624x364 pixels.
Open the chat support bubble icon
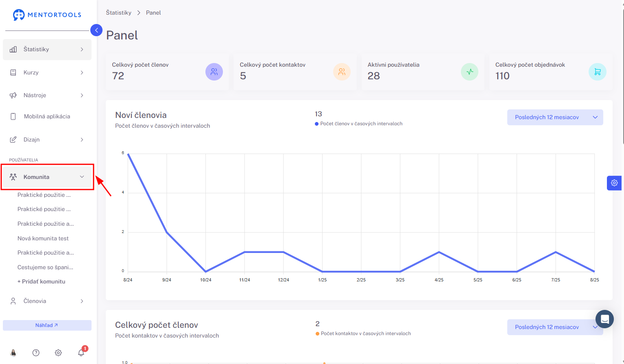604,319
